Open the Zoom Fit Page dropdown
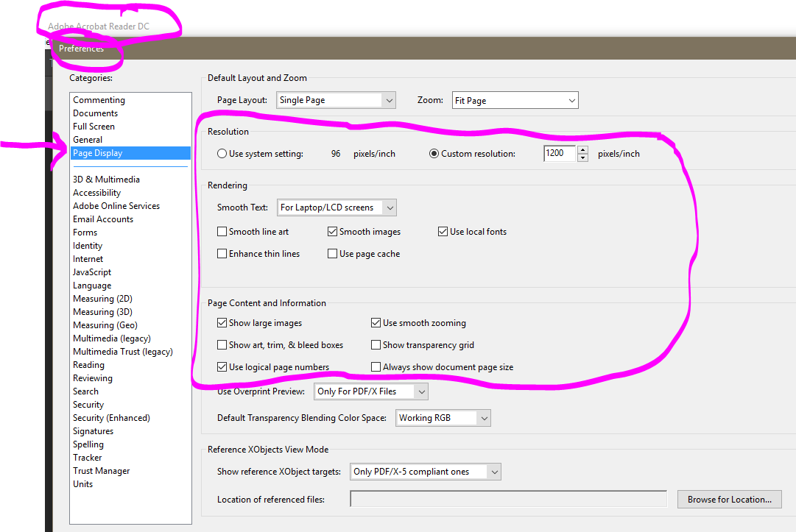Viewport: 796px width, 532px height. pos(515,100)
